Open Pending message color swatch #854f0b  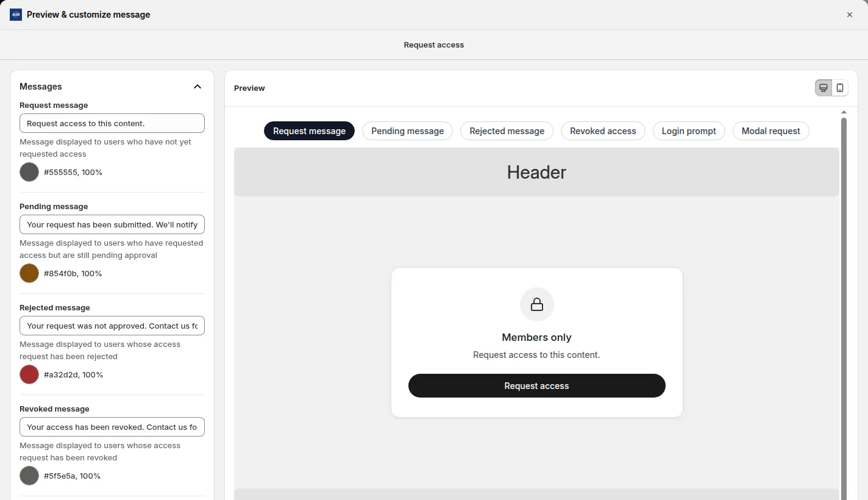pyautogui.click(x=29, y=273)
